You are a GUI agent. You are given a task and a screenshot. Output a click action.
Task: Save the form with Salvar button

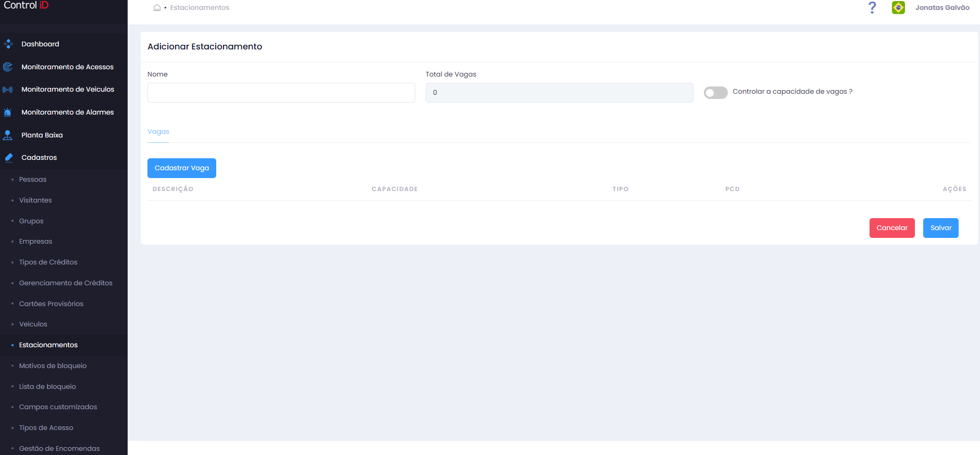point(941,228)
